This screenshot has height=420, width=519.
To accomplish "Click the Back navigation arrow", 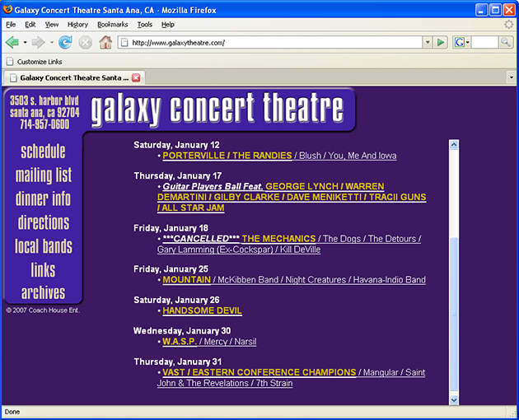I will point(12,42).
